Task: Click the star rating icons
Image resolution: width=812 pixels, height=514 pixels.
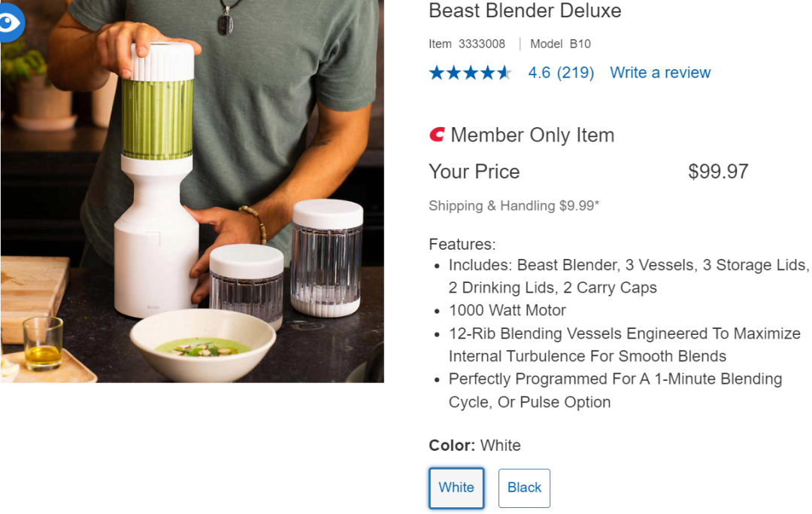Action: click(x=470, y=73)
